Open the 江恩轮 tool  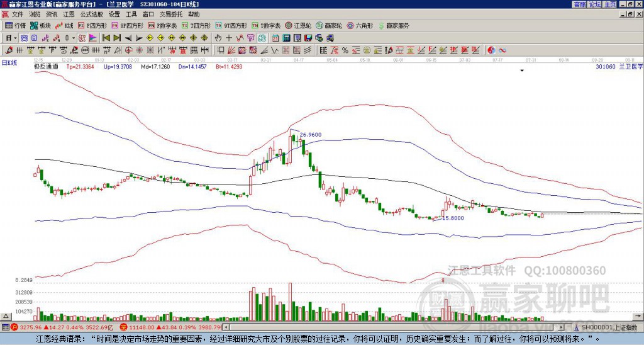pos(298,25)
